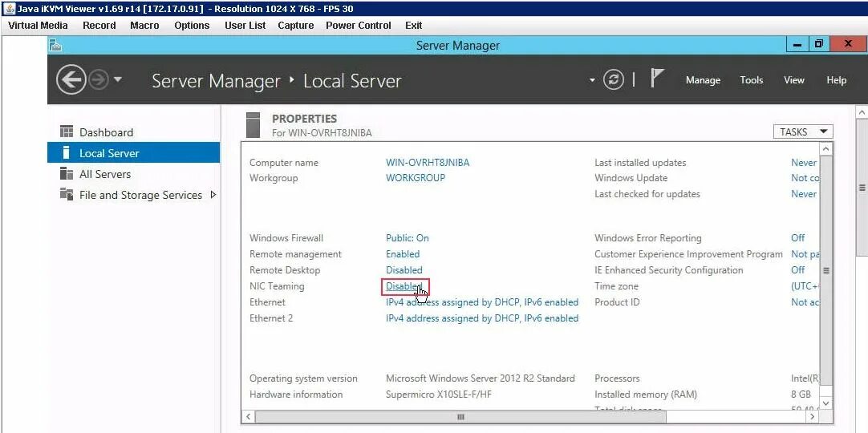Click the forward navigation arrow
Image resolution: width=868 pixels, height=433 pixels.
[99, 80]
